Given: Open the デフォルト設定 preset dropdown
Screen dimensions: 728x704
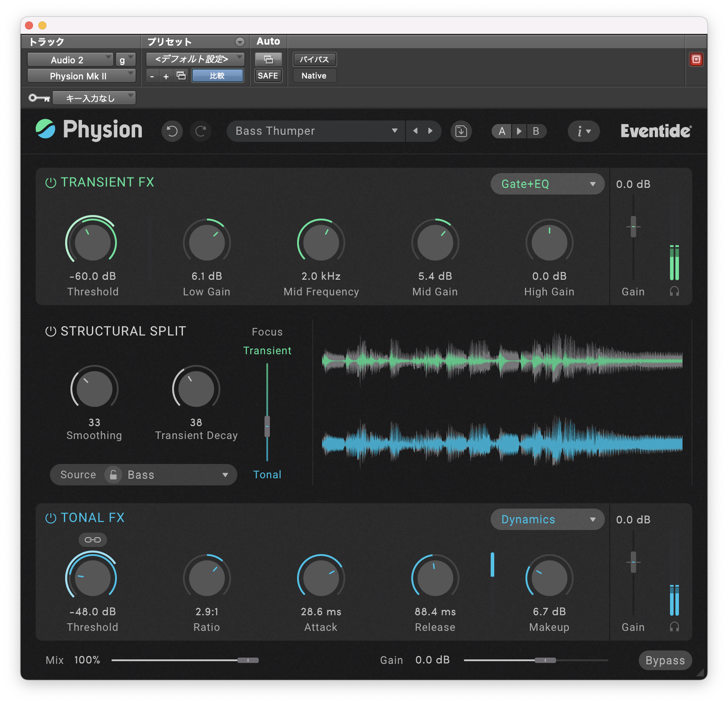Looking at the screenshot, I should pyautogui.click(x=195, y=59).
